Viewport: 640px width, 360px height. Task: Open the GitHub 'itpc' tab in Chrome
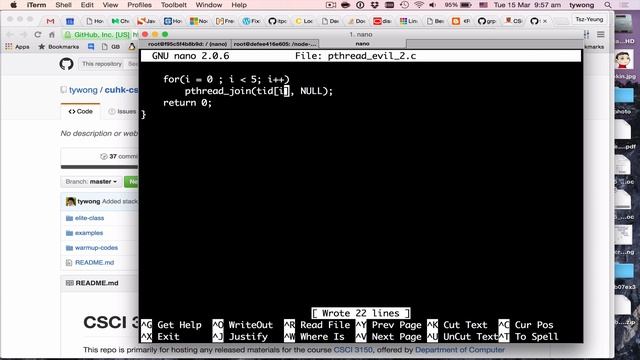pyautogui.click(x=277, y=21)
